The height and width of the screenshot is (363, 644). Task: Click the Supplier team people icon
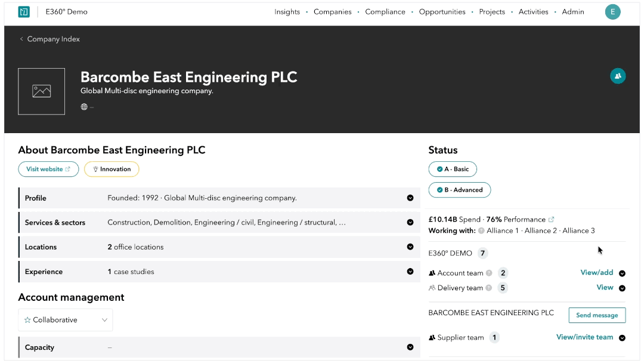[x=432, y=337]
